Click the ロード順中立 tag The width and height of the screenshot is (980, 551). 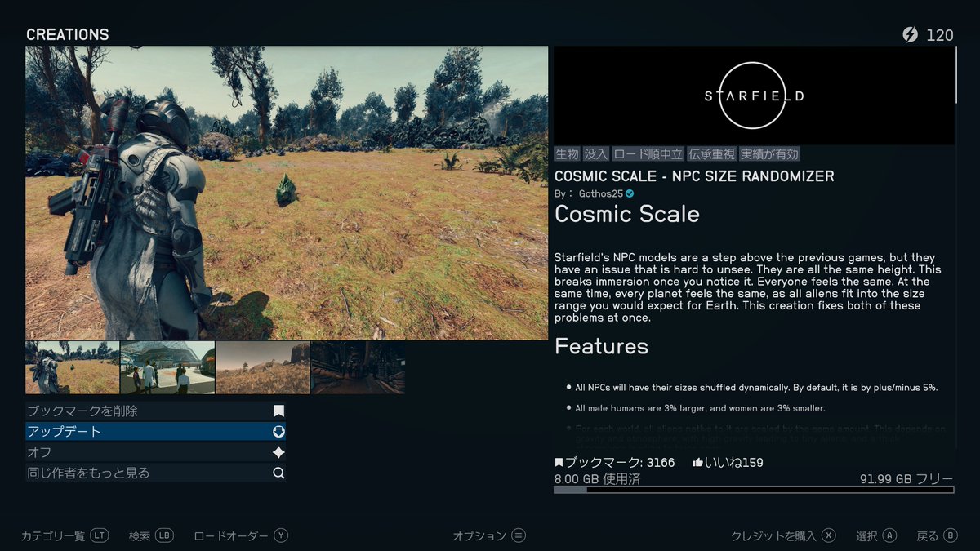[x=648, y=153]
